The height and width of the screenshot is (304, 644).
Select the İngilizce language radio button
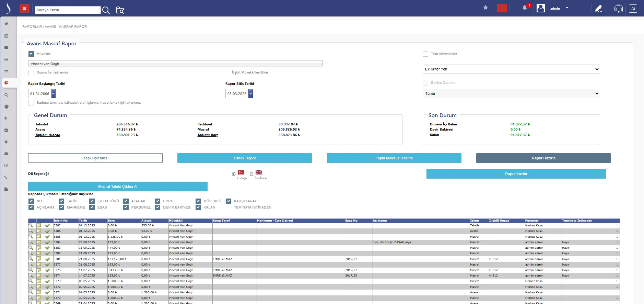click(x=251, y=174)
